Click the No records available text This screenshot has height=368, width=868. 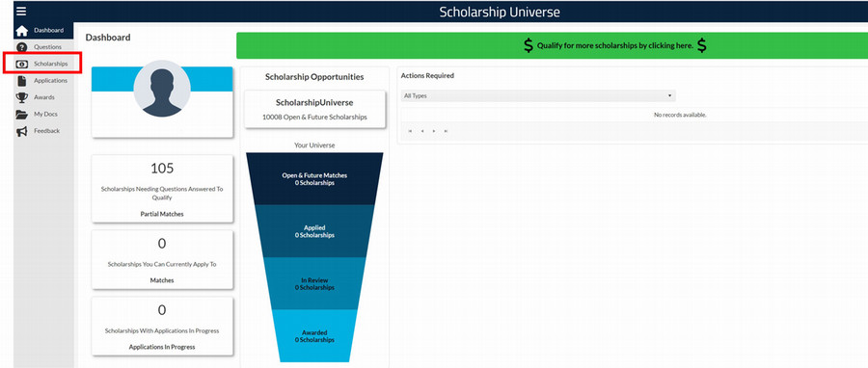click(680, 115)
